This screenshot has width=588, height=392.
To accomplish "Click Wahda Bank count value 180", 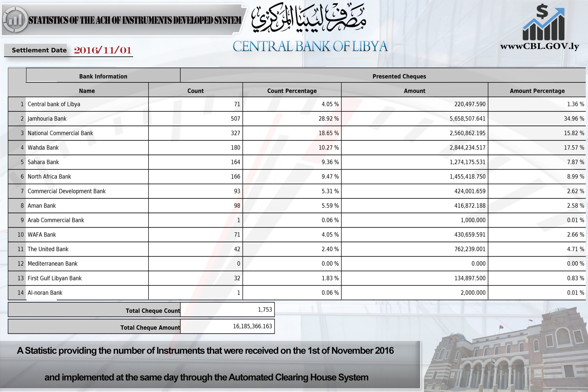I will coord(235,147).
